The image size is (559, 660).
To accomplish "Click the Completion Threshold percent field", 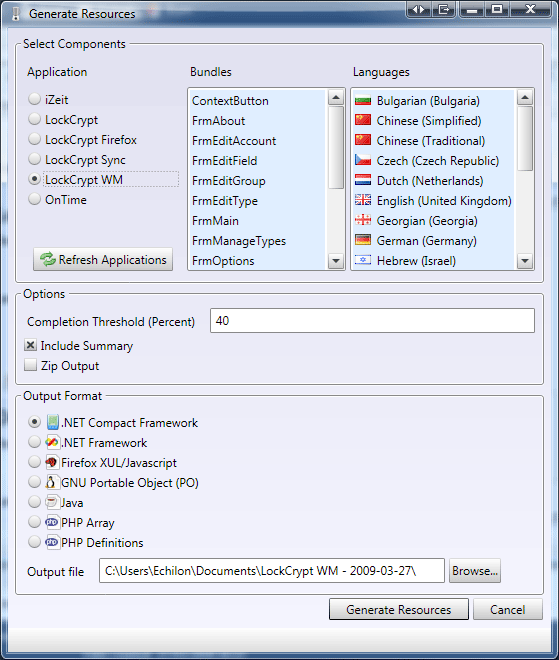I will (372, 321).
